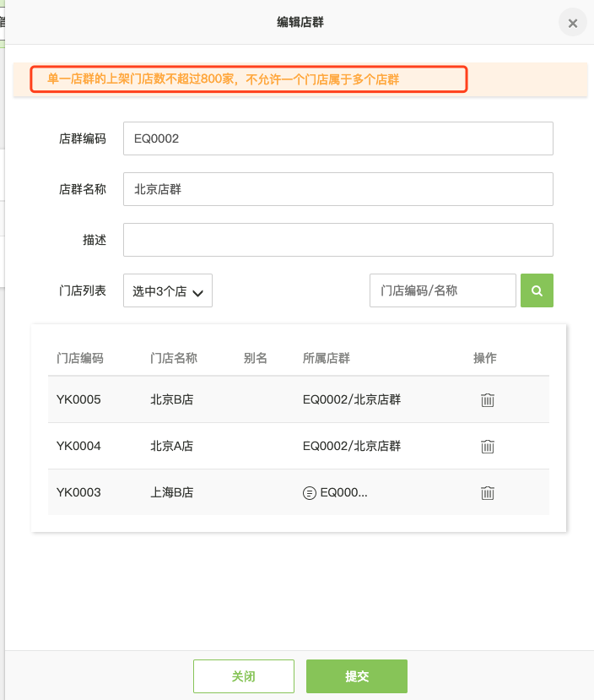The image size is (594, 700).
Task: Click the 门店编码 column header
Action: [x=80, y=358]
